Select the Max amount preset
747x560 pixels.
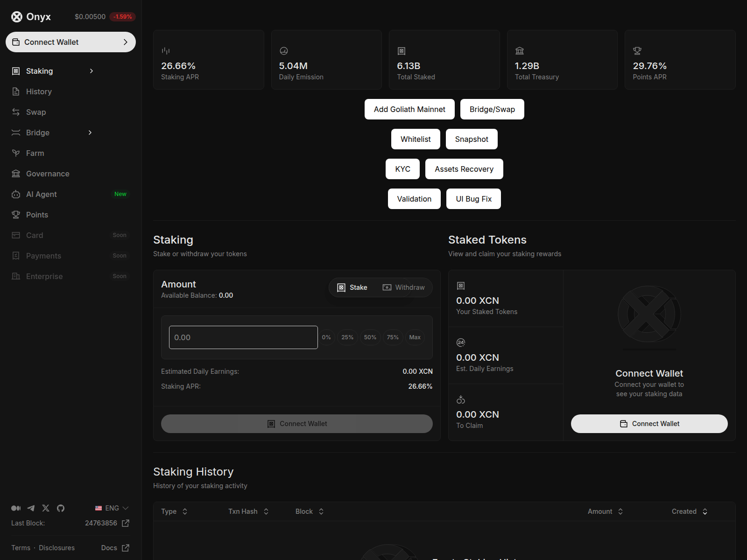[415, 337]
